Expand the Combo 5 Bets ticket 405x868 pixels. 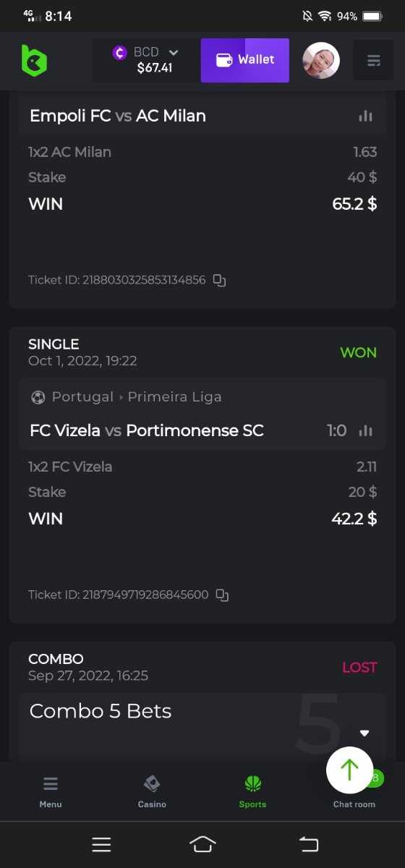pyautogui.click(x=364, y=733)
